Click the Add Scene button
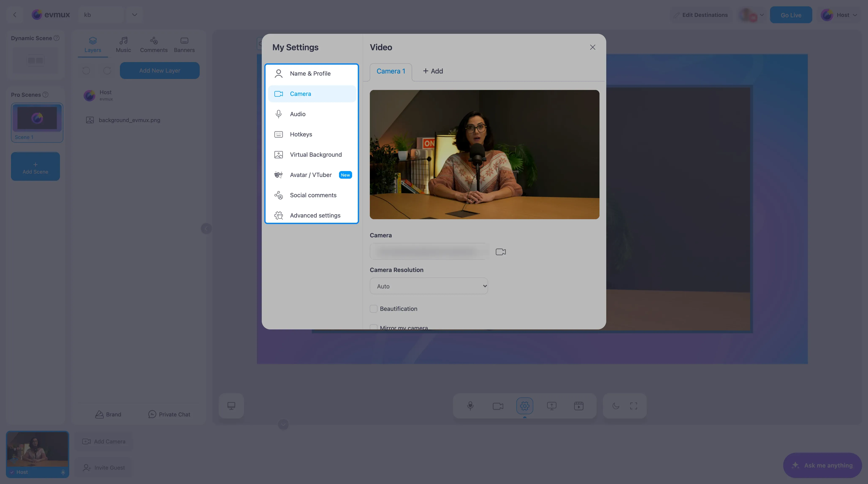868x484 pixels. pyautogui.click(x=35, y=166)
